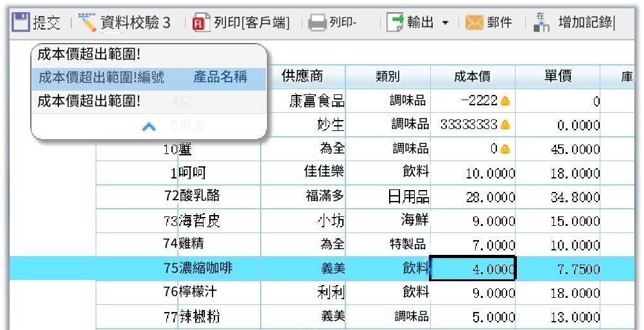The height and width of the screenshot is (330, 644).
Task: Click the 酸乳酪 product name cell
Action: (x=220, y=196)
